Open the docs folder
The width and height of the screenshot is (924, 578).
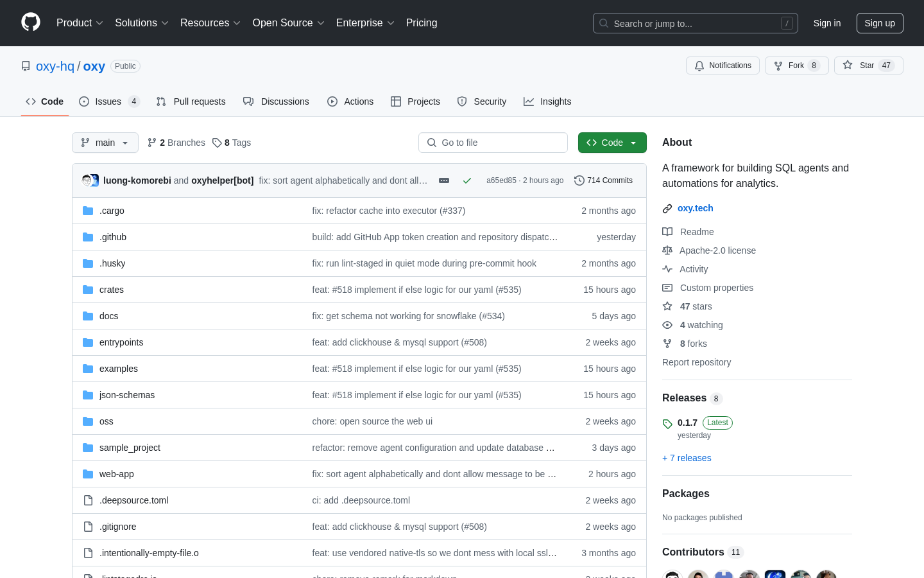pyautogui.click(x=109, y=316)
